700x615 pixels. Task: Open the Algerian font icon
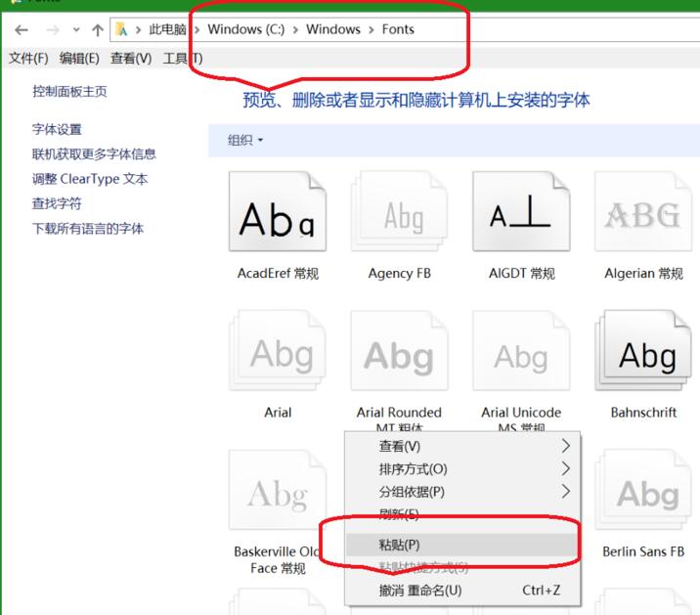[x=643, y=213]
